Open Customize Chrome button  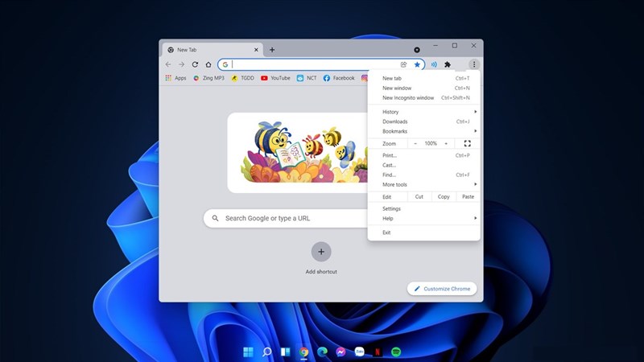tap(442, 289)
